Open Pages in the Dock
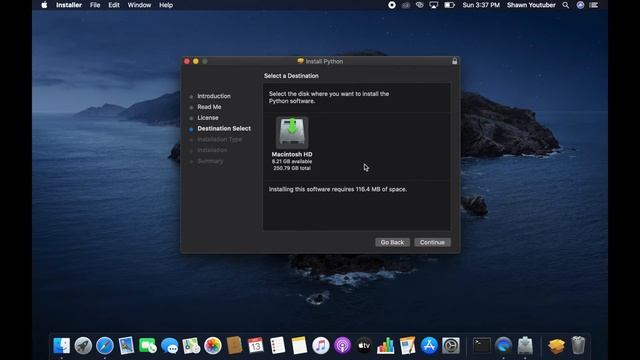 (x=407, y=346)
